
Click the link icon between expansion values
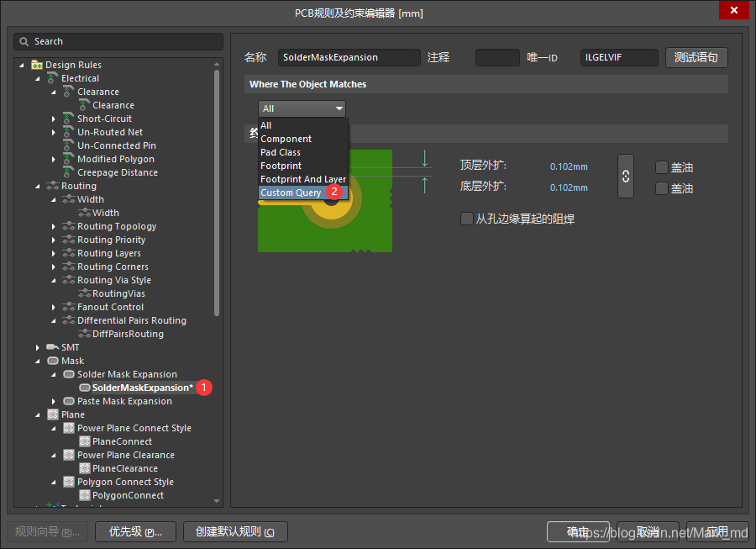pyautogui.click(x=625, y=177)
